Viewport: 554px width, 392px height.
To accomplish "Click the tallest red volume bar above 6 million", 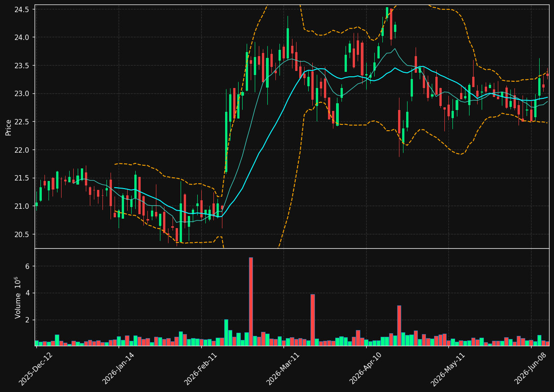I will pos(251,302).
